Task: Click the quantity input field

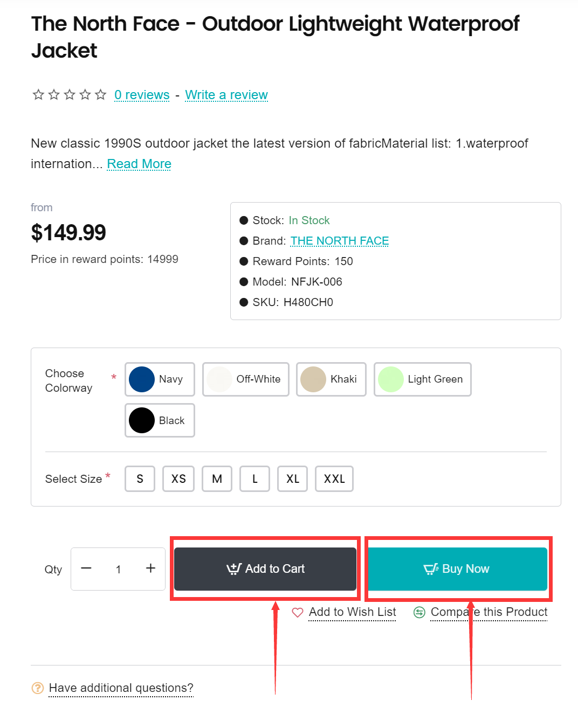Action: pos(118,569)
